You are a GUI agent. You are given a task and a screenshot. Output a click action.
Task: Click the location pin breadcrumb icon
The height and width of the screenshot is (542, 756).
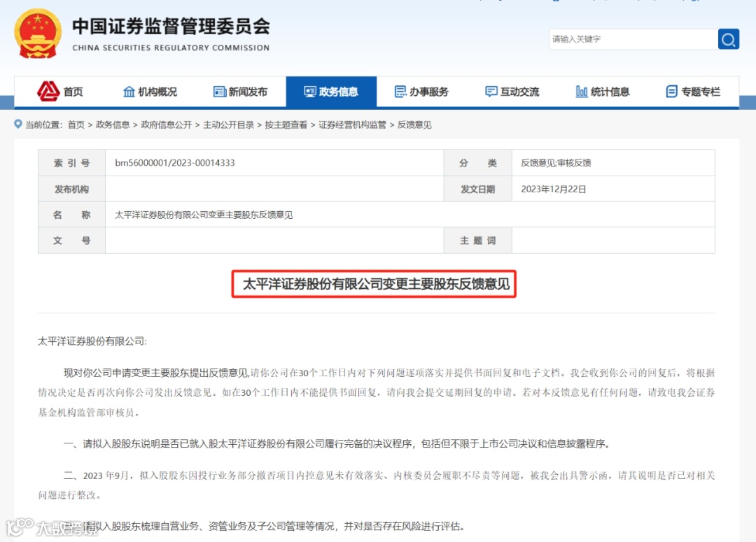(17, 124)
